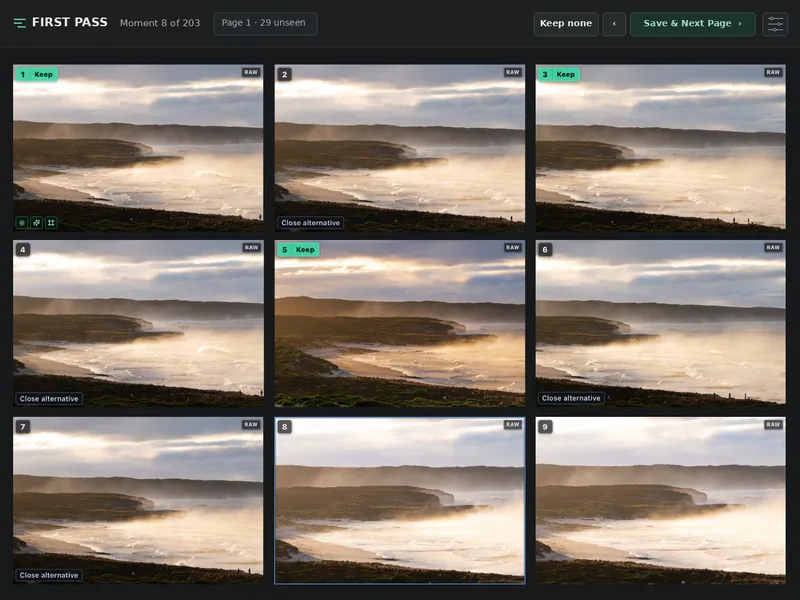Open the First Pass menu icon

(19, 23)
